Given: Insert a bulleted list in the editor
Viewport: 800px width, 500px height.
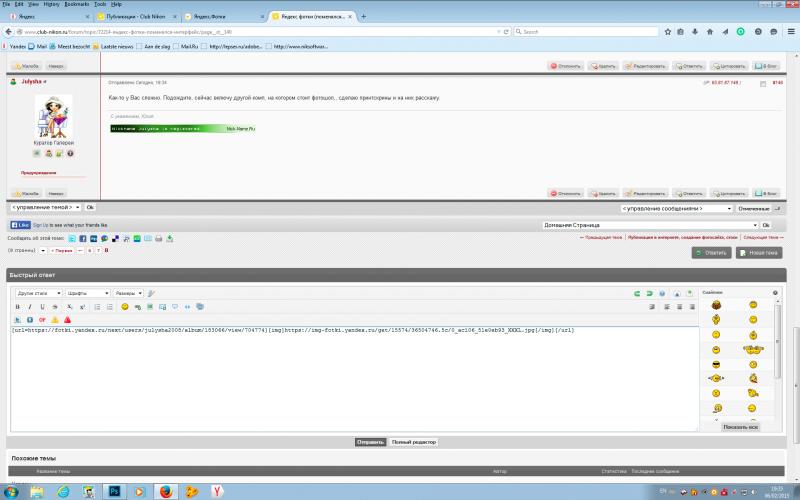Looking at the screenshot, I should pyautogui.click(x=97, y=307).
